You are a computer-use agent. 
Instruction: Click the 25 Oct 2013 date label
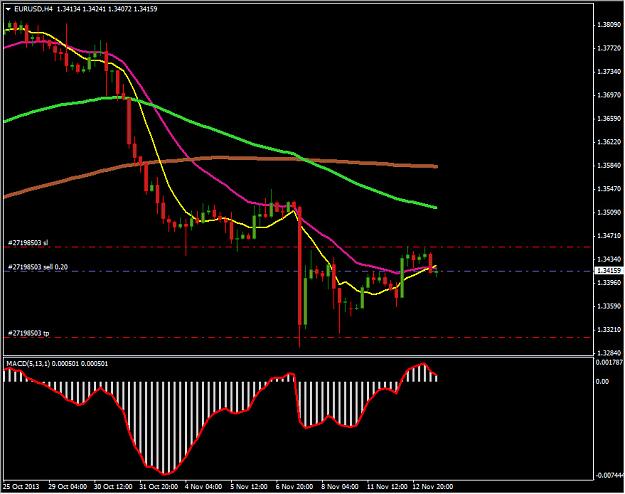[x=22, y=486]
